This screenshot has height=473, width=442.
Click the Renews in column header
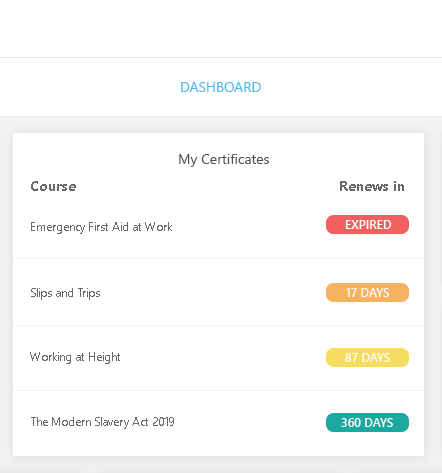point(372,186)
